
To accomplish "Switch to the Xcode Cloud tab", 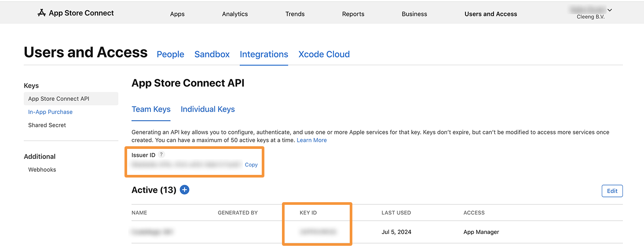I will (x=324, y=54).
